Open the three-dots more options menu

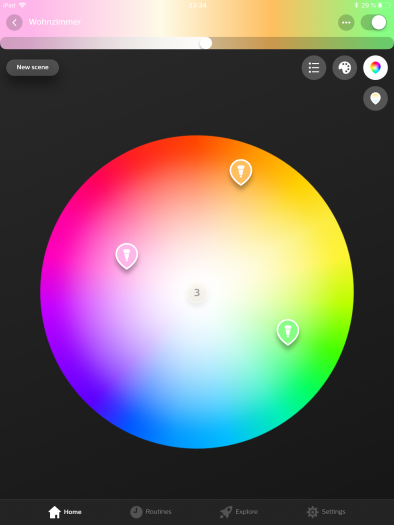346,23
